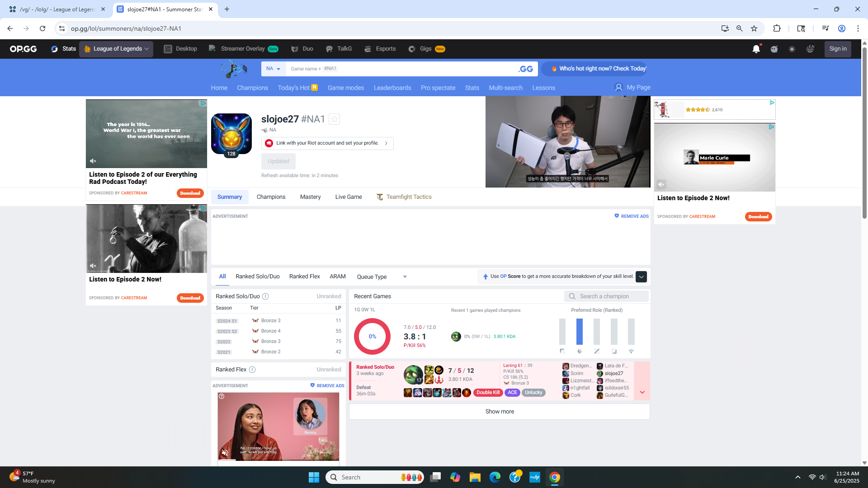
Task: Open Copilot from the taskbar
Action: (x=455, y=477)
